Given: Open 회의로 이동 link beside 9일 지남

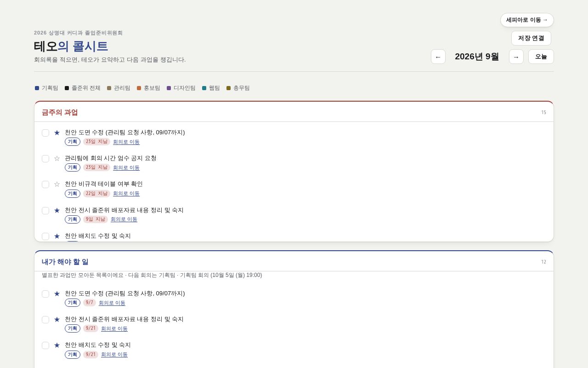Looking at the screenshot, I should tap(124, 219).
